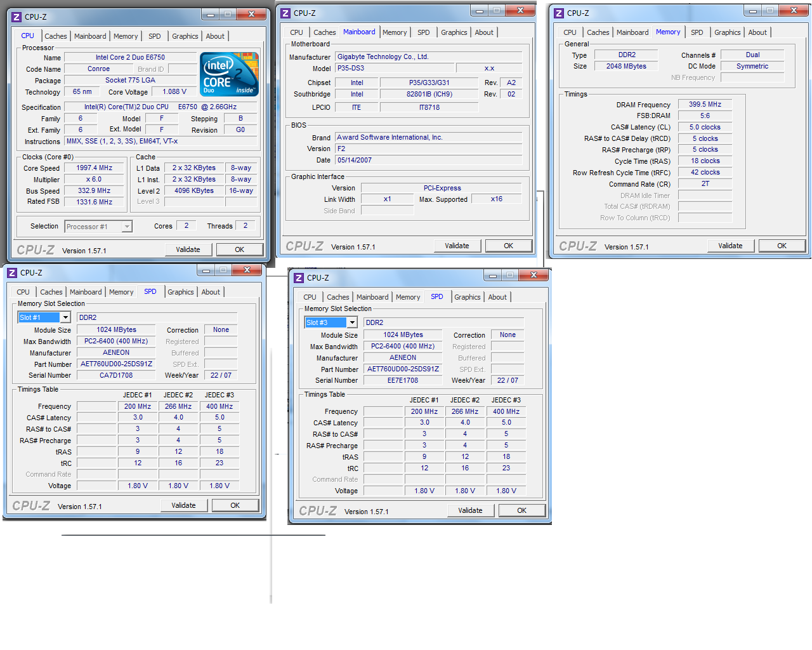Click the Serial Number value EE7E1708
Screen dimensions: 812x650
click(403, 380)
